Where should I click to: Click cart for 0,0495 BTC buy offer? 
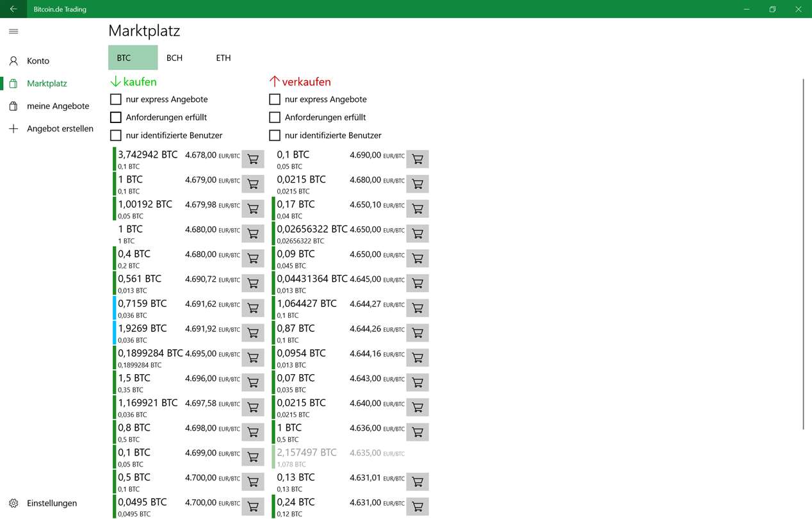point(253,507)
